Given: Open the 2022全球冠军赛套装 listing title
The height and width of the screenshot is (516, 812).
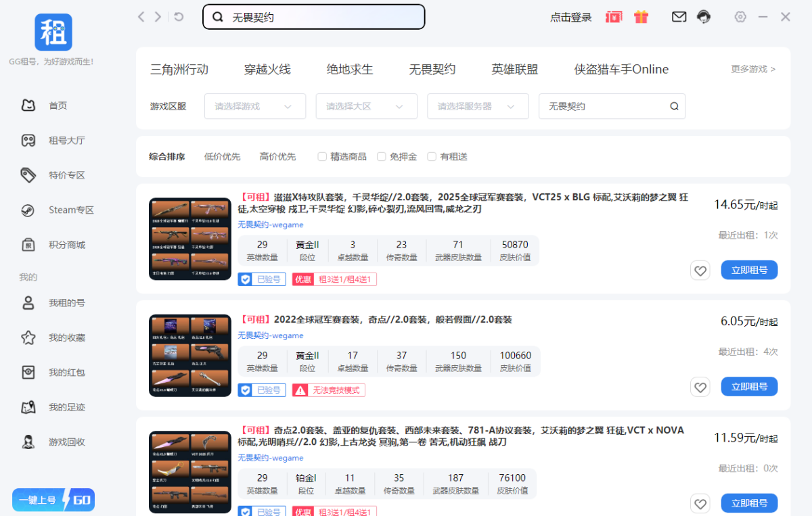Looking at the screenshot, I should coord(375,319).
